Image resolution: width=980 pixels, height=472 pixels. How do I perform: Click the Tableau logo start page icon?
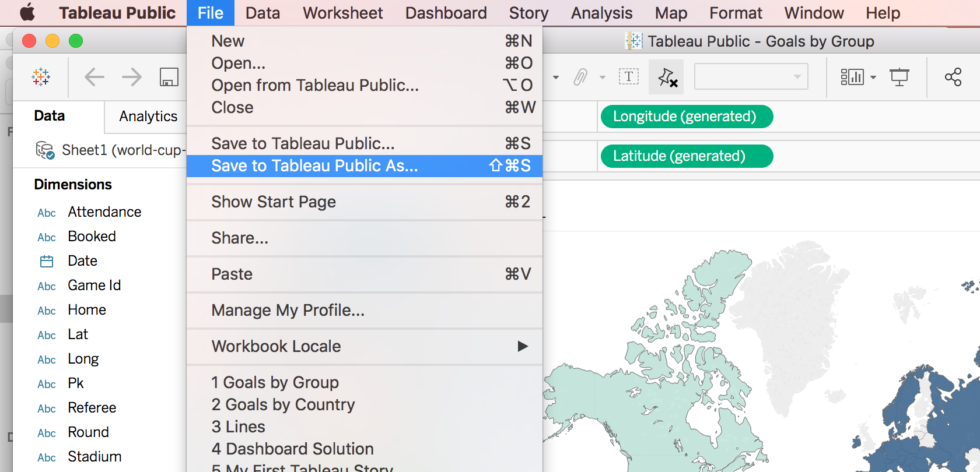pos(41,77)
